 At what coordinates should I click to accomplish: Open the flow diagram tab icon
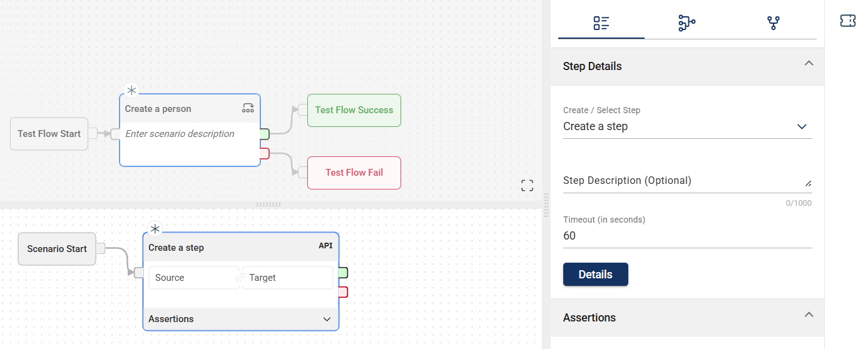(x=687, y=23)
